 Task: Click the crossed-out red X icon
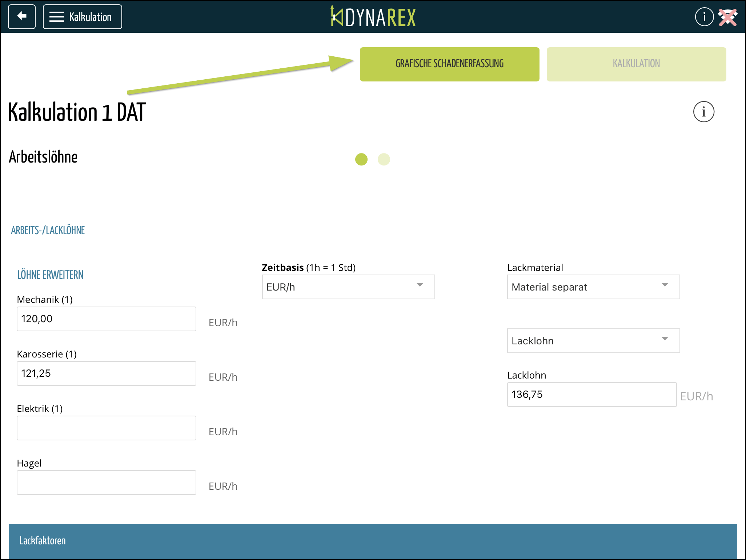tap(728, 17)
